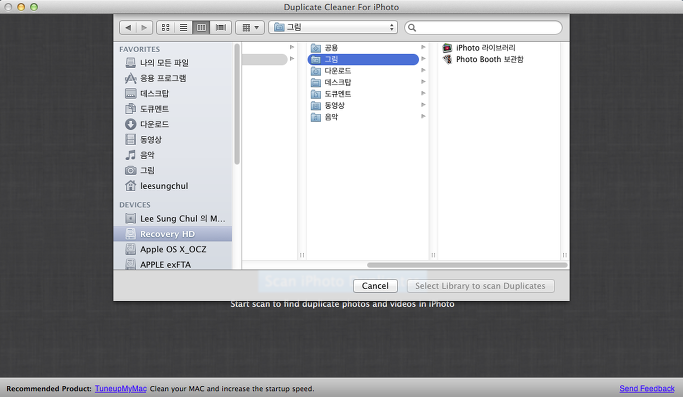Select Photo Booth 보관함 file
This screenshot has width=683, height=397.
[483, 59]
